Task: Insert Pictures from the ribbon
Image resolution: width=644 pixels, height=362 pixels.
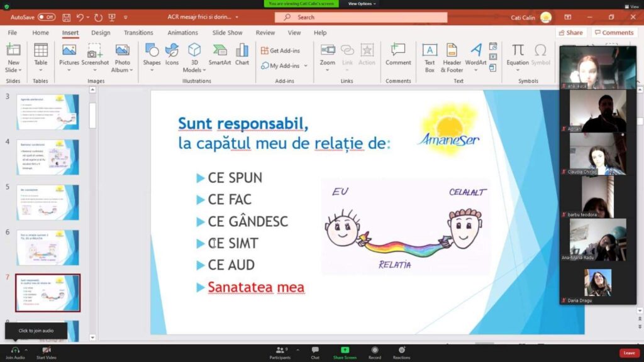Action: pos(69,58)
